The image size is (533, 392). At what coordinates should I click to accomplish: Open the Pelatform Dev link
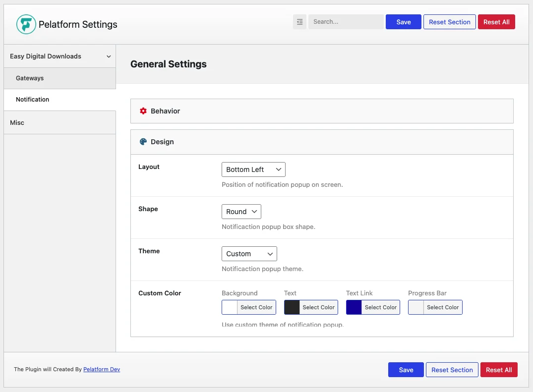102,369
